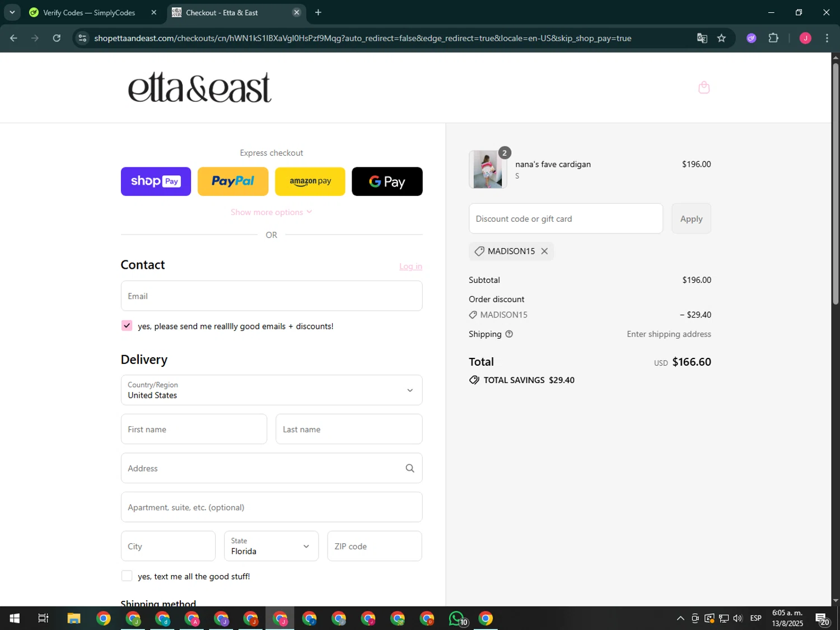The width and height of the screenshot is (840, 630).
Task: Open the browser extensions puzzle icon
Action: click(x=773, y=38)
